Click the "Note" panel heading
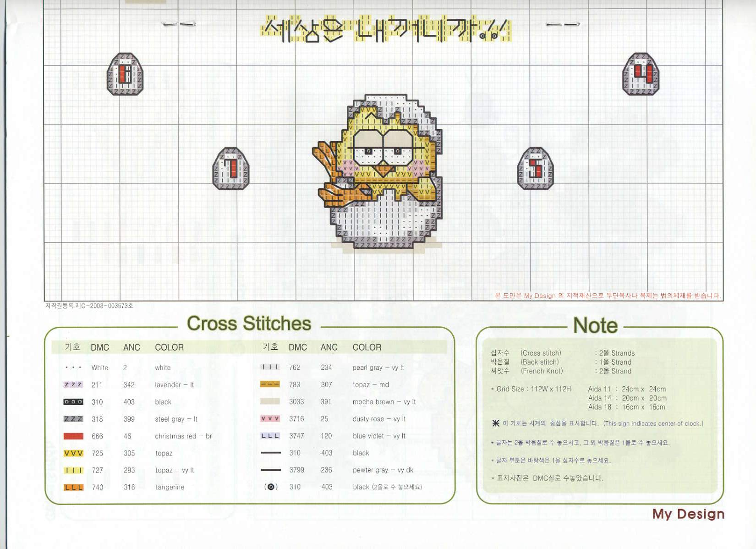Screen dimensions: 756x549 (595, 325)
